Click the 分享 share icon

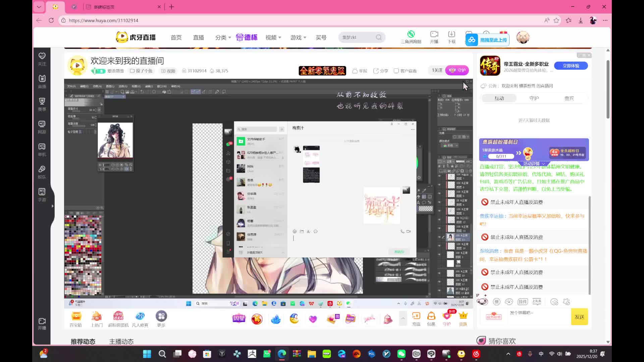[x=376, y=71]
